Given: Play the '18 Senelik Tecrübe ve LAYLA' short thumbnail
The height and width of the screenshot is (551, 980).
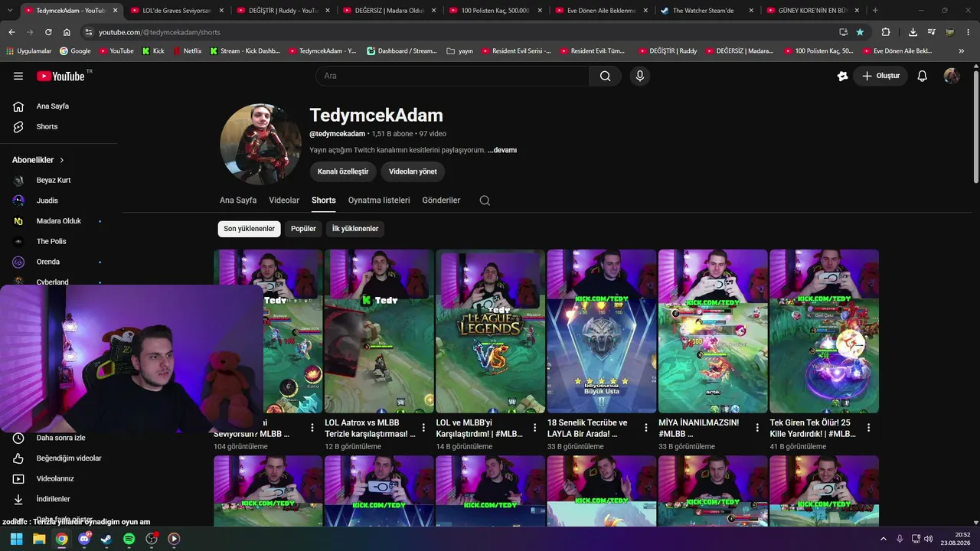Looking at the screenshot, I should coord(602,331).
